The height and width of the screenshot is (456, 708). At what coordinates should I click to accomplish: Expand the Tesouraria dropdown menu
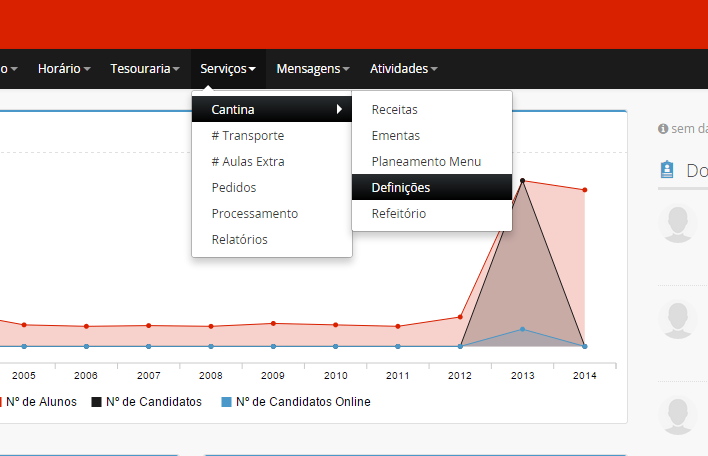click(145, 69)
